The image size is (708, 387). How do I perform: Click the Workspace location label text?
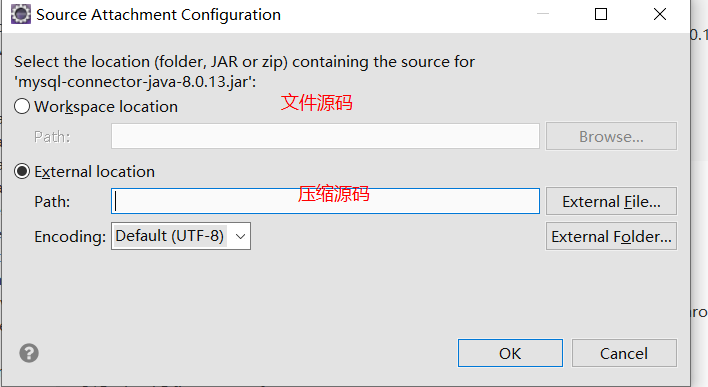[106, 107]
